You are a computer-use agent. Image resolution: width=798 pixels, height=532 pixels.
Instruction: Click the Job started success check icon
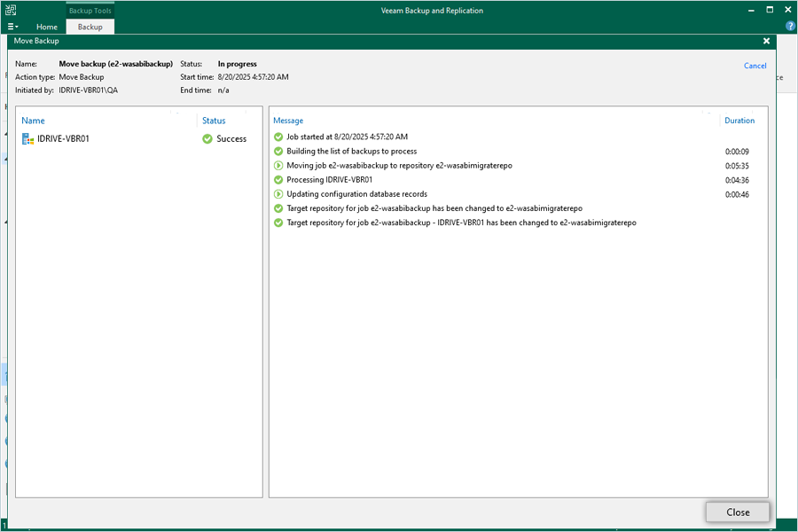click(278, 137)
